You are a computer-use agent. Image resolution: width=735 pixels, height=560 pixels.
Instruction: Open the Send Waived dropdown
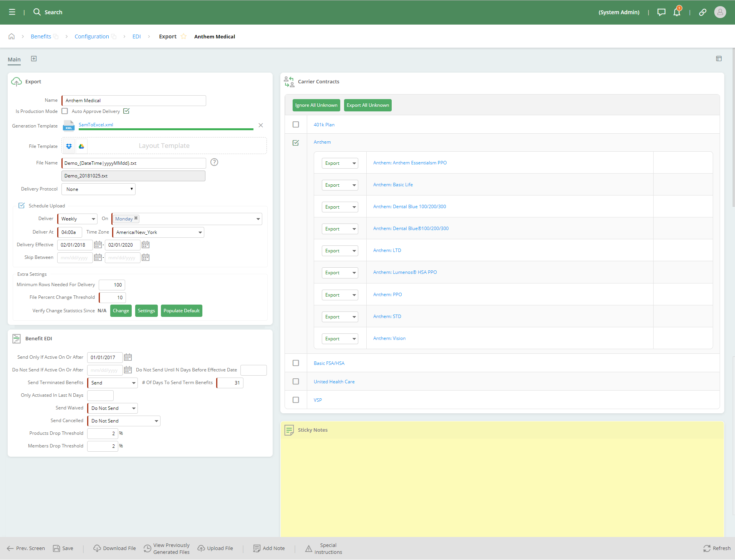pyautogui.click(x=112, y=408)
